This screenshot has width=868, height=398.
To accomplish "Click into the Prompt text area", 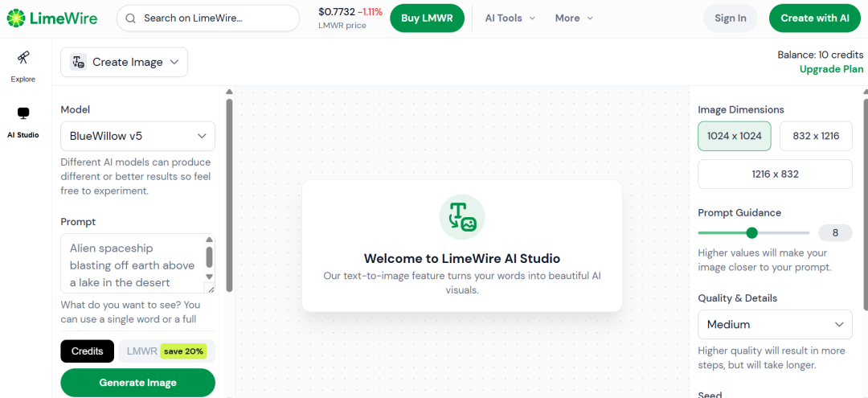I will 133,264.
